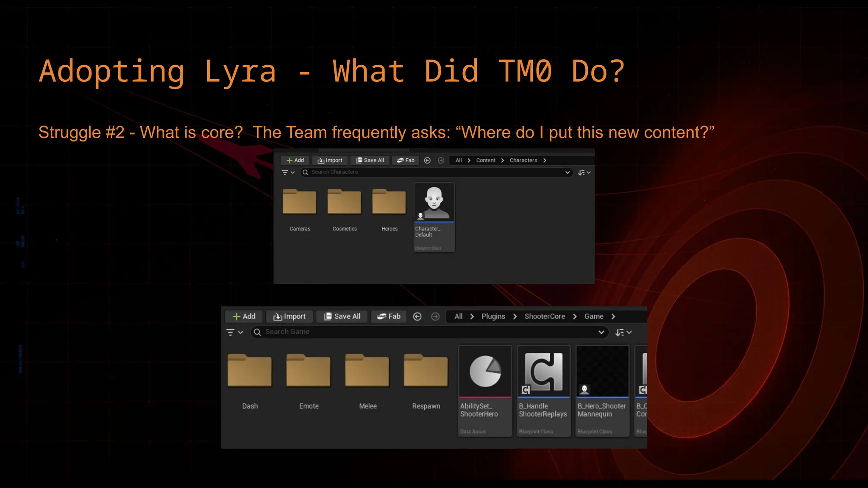Click Save All in ShooterCore Game browser
The width and height of the screenshot is (868, 488).
(342, 316)
